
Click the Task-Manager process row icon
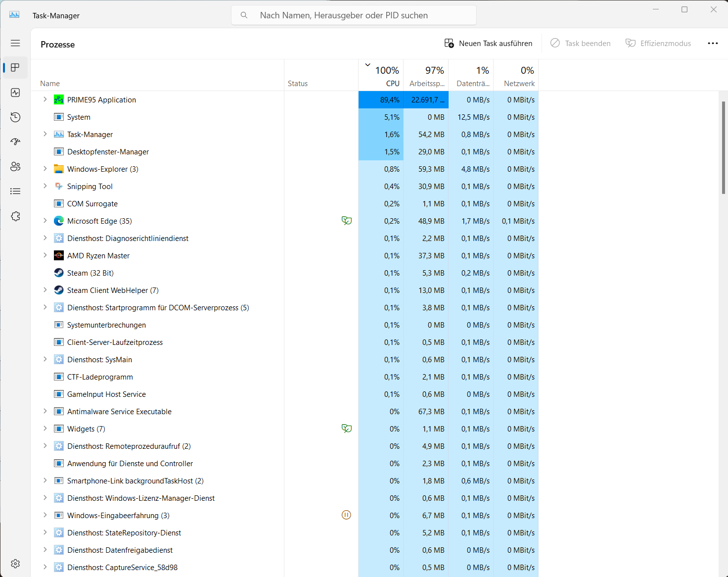[x=59, y=134]
